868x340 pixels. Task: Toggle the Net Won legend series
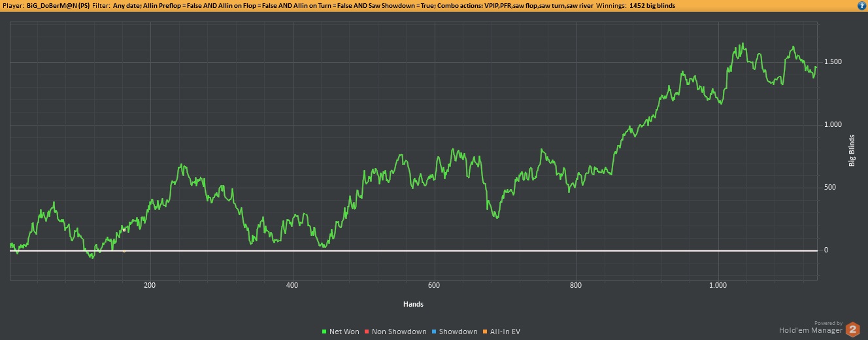pos(344,331)
